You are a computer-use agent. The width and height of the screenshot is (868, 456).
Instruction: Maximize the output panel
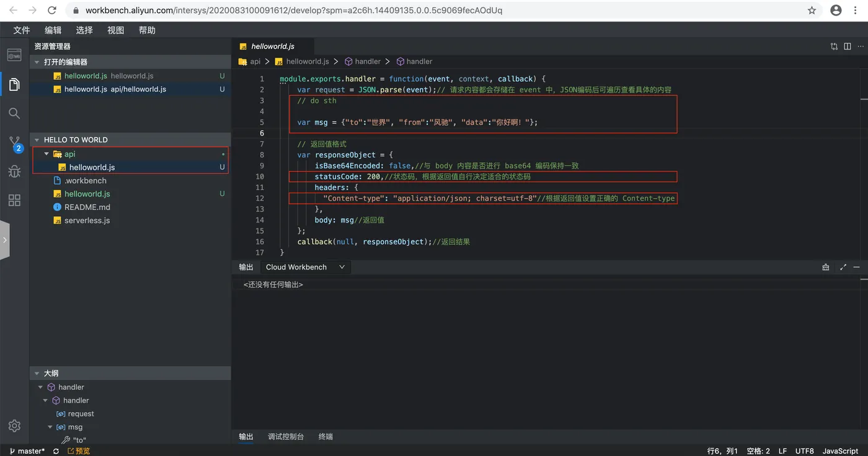point(843,267)
